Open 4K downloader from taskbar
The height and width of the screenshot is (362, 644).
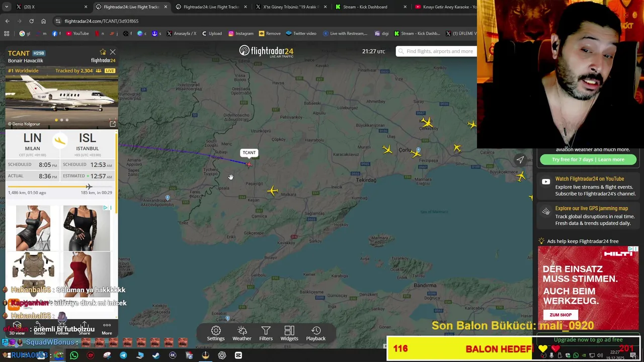(x=173, y=355)
